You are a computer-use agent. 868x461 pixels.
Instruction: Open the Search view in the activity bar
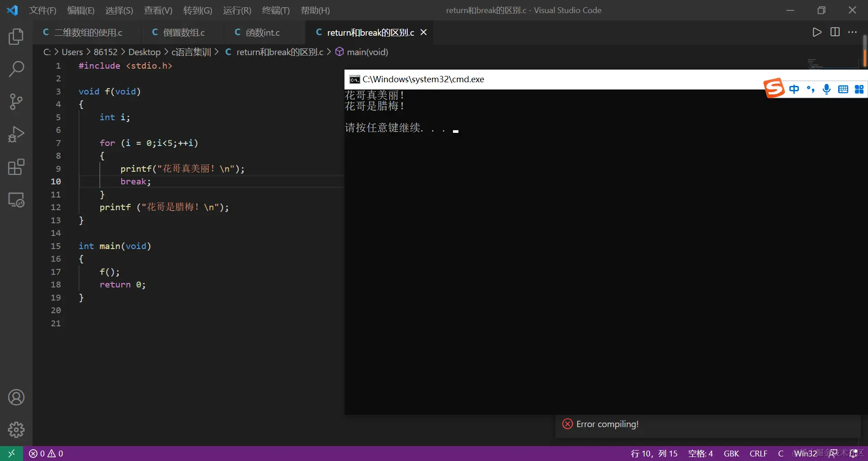coord(16,69)
